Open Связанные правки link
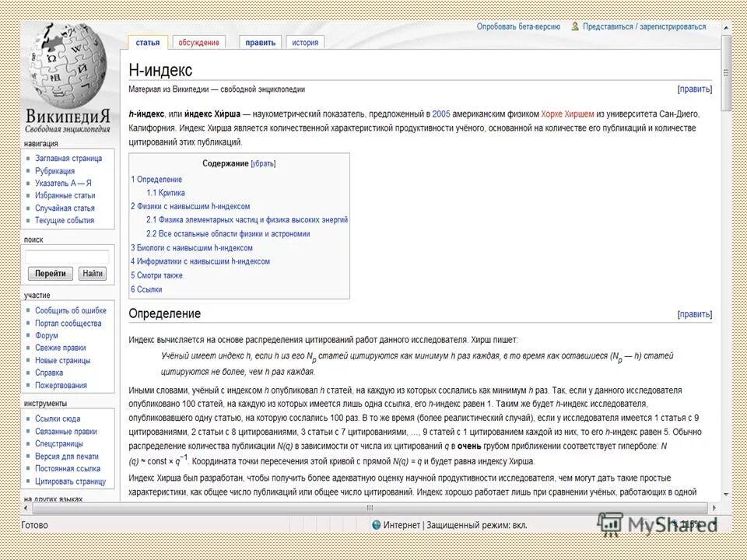This screenshot has width=747, height=560. (x=65, y=432)
